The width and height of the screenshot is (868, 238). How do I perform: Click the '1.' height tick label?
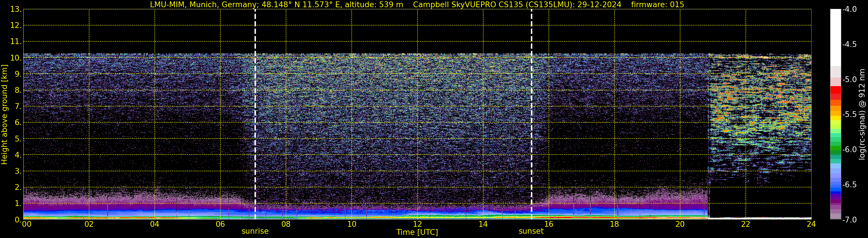[18, 204]
